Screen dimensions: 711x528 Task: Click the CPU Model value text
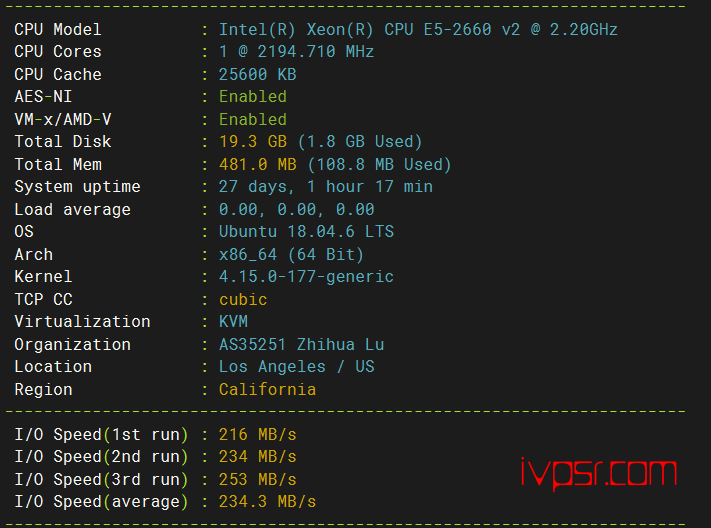(418, 30)
